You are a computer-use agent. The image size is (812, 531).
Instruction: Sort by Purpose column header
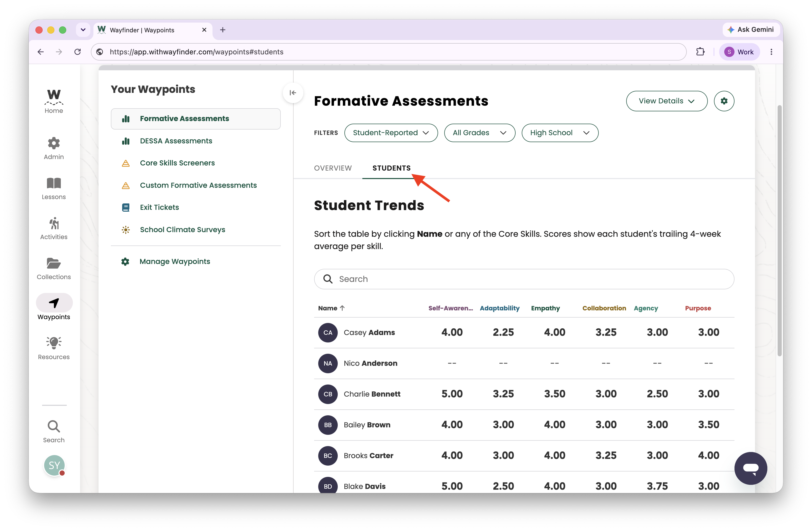click(698, 308)
